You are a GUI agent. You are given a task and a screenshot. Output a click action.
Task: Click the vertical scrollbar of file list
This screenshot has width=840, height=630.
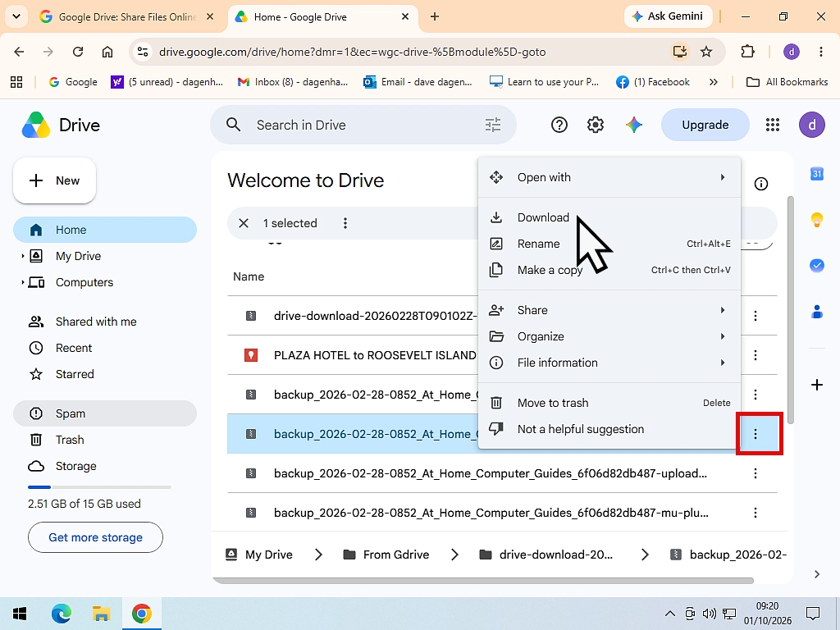[x=790, y=310]
